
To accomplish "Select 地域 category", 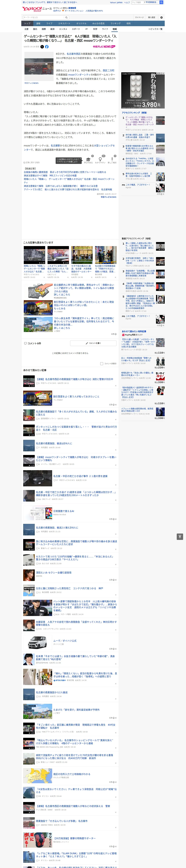I will click(114, 29).
